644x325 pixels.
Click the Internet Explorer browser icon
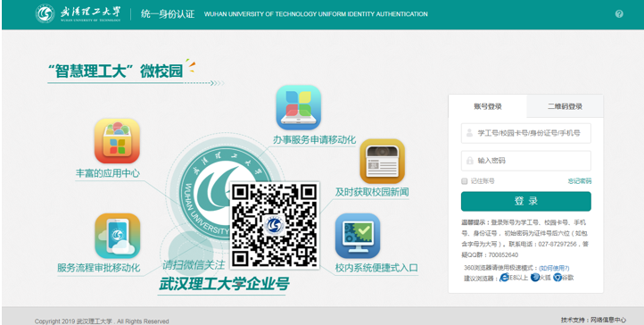[x=504, y=278]
